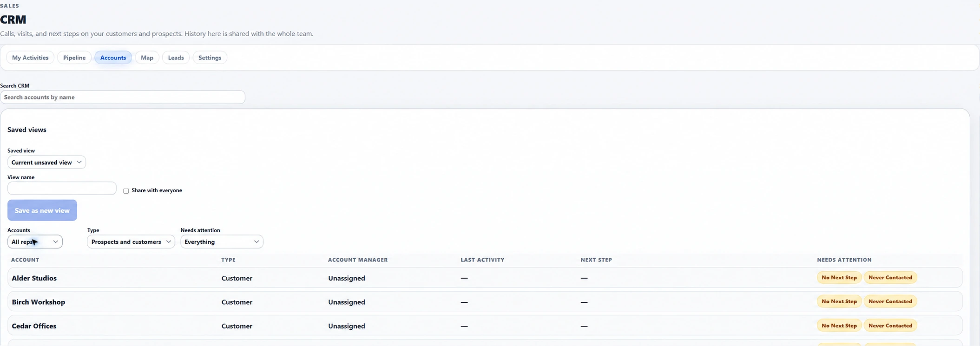Open the Settings tab
Screen dimensions: 980x346
point(210,58)
